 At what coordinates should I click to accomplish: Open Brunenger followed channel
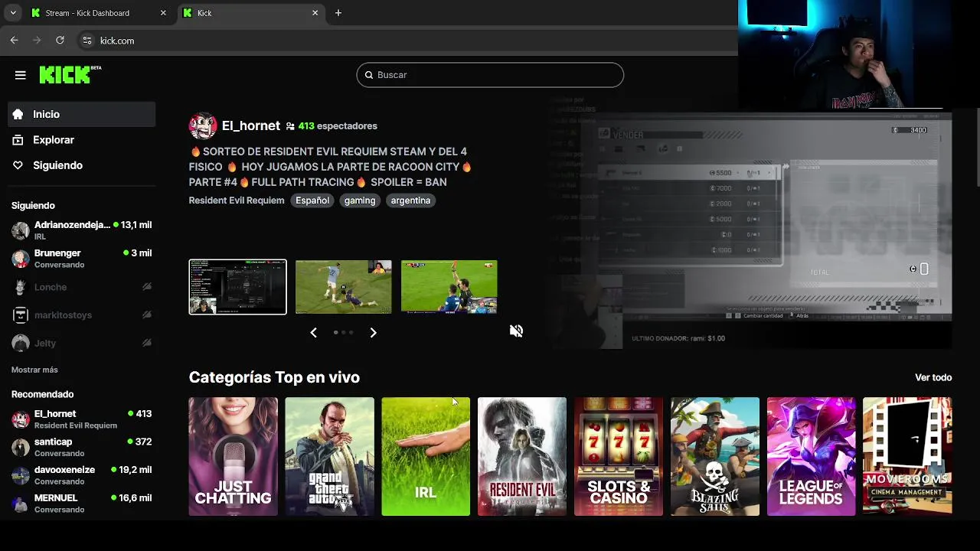tap(81, 259)
